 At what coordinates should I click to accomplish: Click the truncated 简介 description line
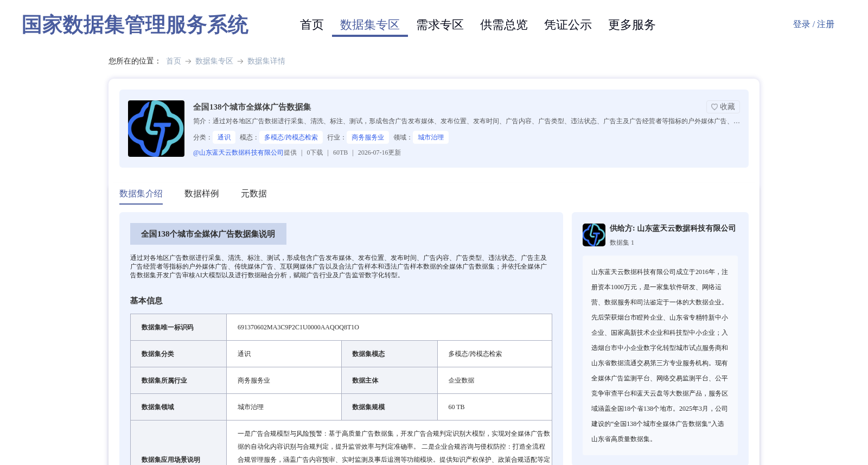pos(467,121)
